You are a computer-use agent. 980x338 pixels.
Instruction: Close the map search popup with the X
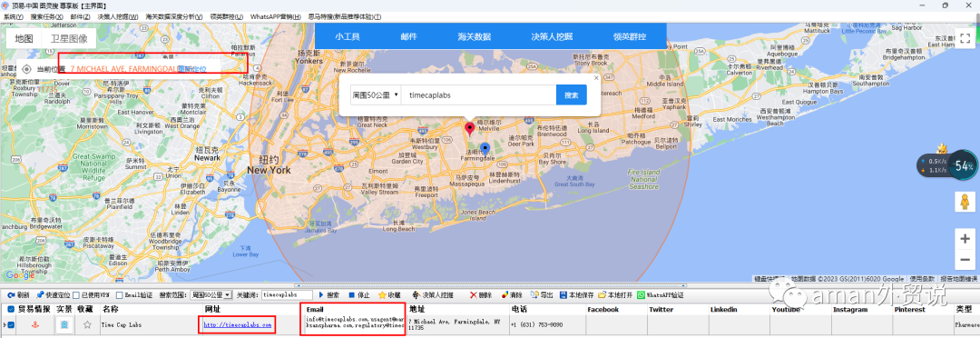tap(595, 78)
